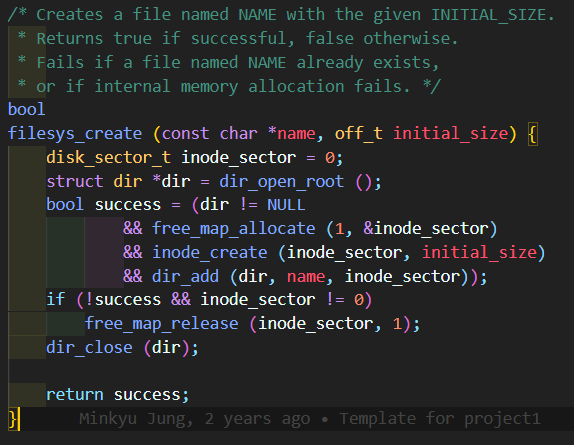
Task: Click 'off_t' parameter type
Action: point(359,134)
